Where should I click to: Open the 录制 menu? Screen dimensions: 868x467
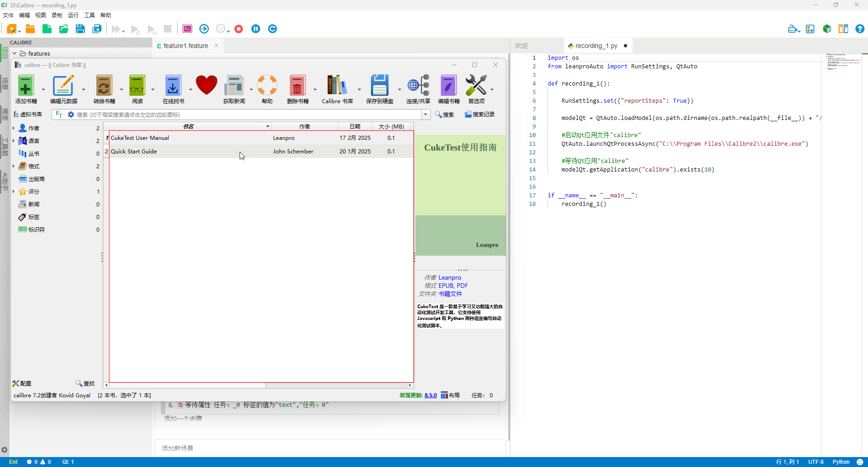coord(57,15)
